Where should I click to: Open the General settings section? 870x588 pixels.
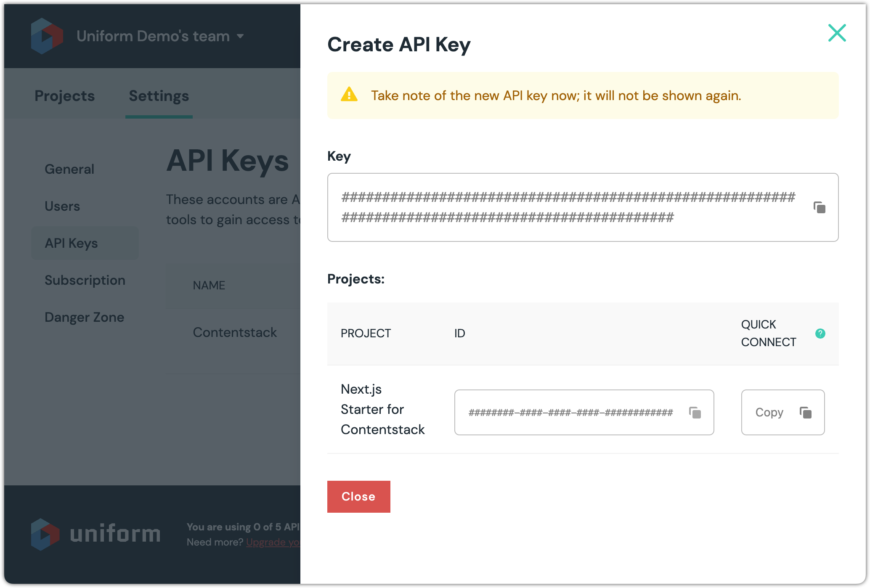69,169
